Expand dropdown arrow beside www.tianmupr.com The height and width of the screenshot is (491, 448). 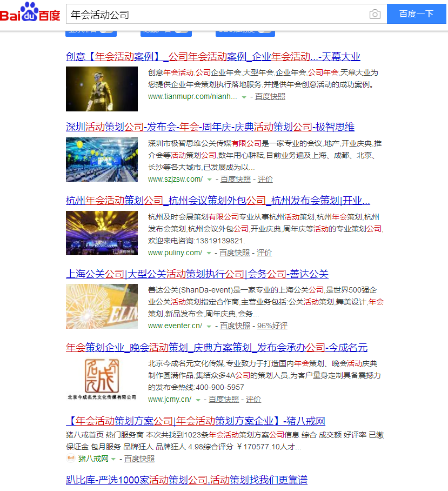pos(244,97)
